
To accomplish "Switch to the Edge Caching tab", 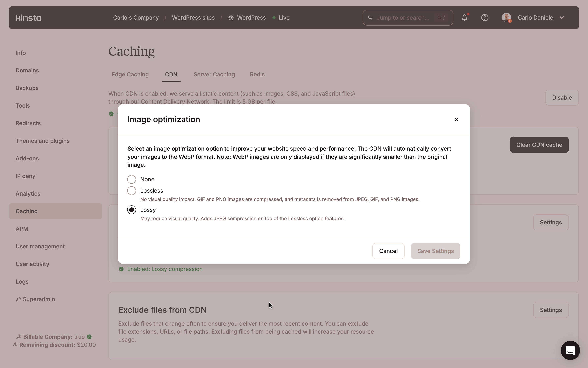I will pyautogui.click(x=130, y=74).
